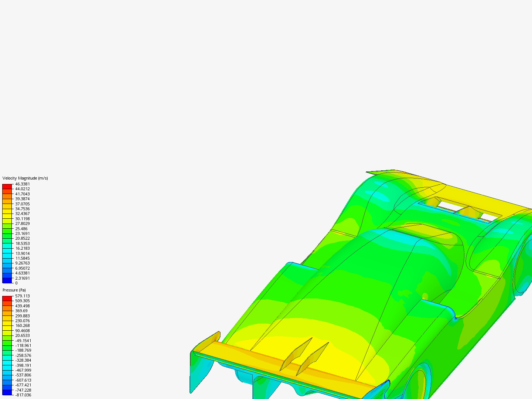Click the 18.5353 velocity legend value

tap(23, 243)
